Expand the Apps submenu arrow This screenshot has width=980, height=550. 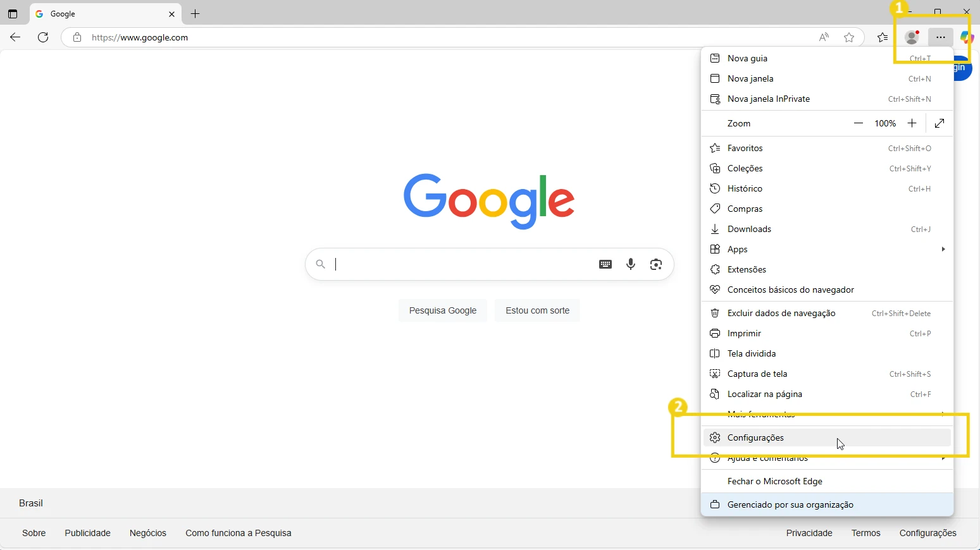click(943, 249)
